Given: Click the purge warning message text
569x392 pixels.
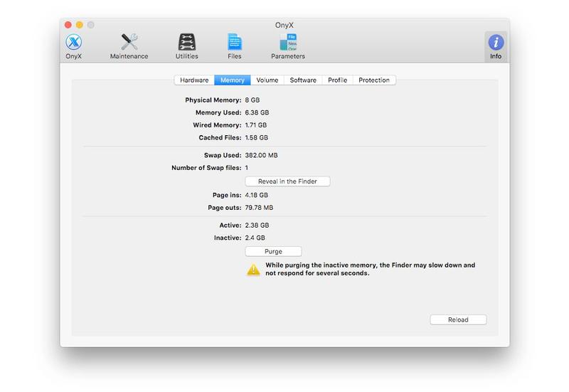Looking at the screenshot, I should (x=370, y=269).
